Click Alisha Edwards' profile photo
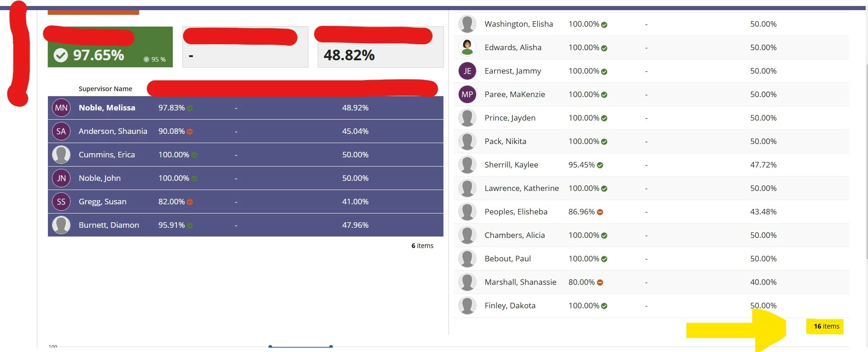Viewport: 868px width, 352px height. pyautogui.click(x=467, y=47)
